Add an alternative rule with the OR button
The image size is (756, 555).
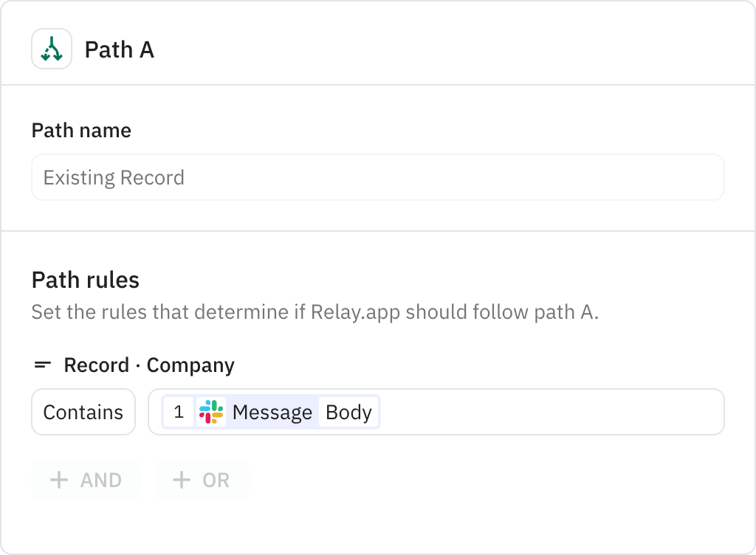(201, 480)
